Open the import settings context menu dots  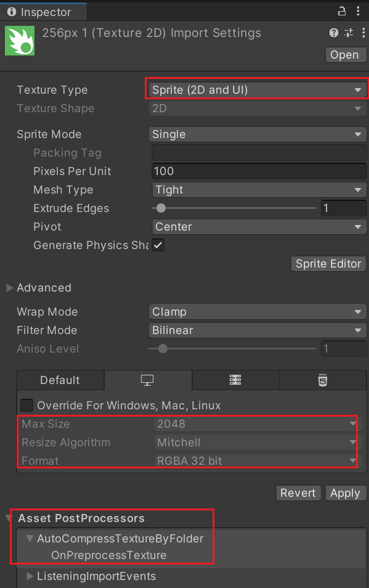click(x=363, y=33)
